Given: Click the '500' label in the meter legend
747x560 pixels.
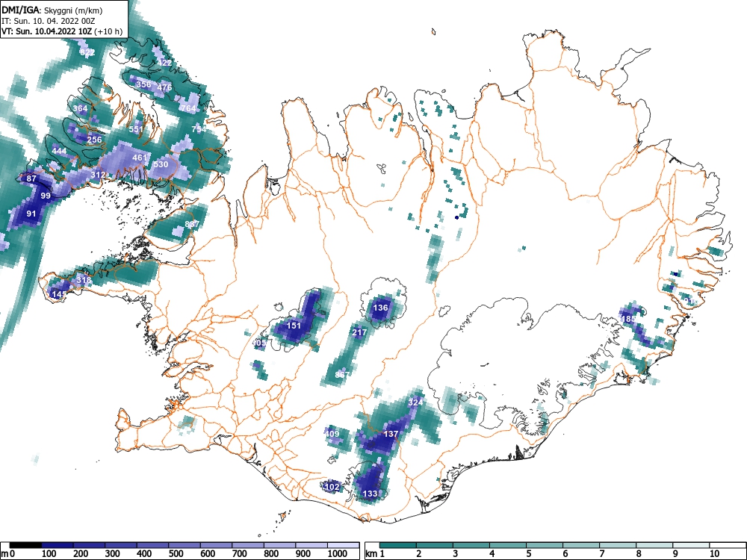Looking at the screenshot, I should pyautogui.click(x=176, y=554).
